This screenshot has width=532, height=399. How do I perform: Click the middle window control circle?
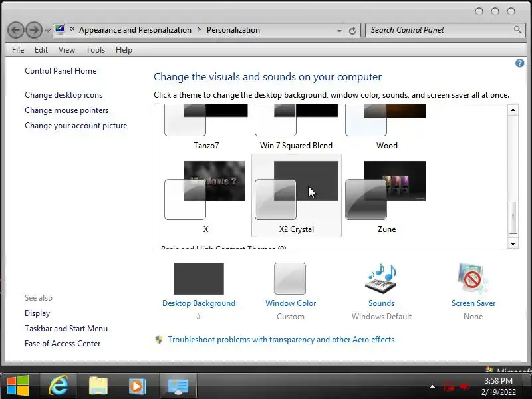pos(495,11)
